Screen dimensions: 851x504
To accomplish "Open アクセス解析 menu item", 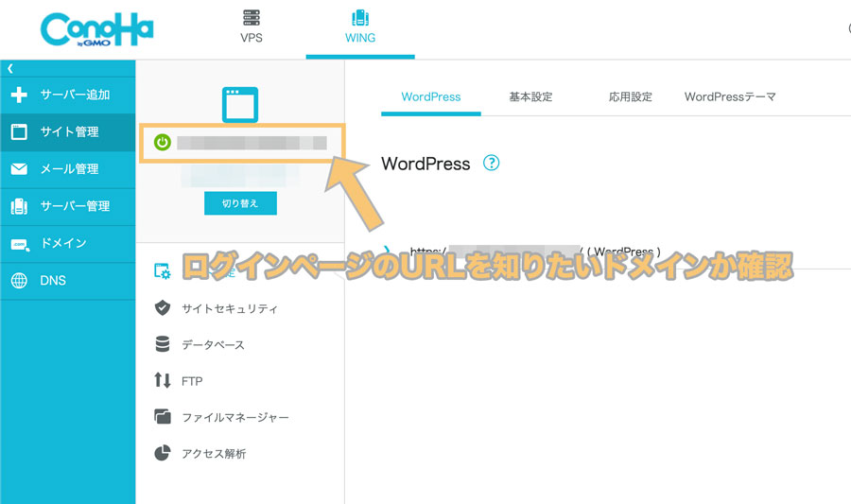I will click(214, 454).
